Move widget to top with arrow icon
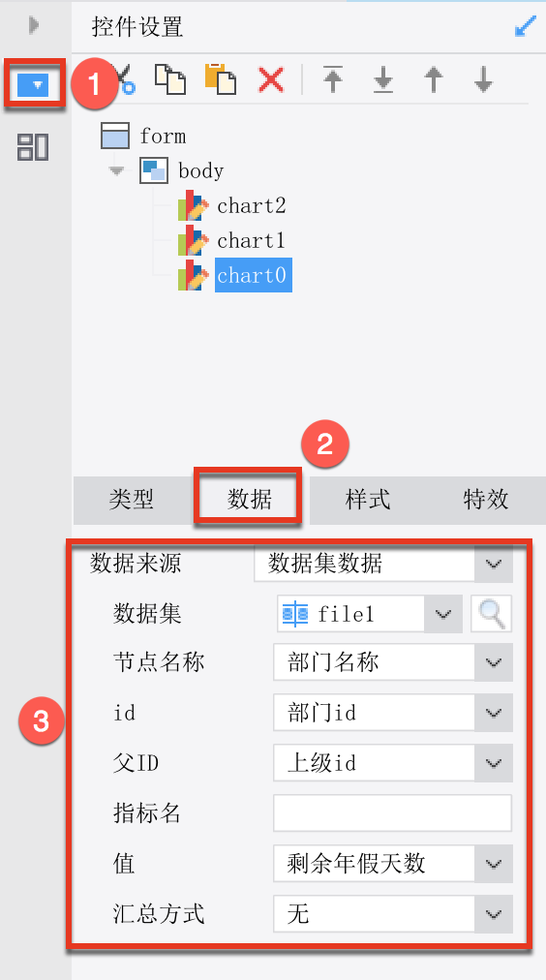Viewport: 546px width, 980px height. coord(333,80)
